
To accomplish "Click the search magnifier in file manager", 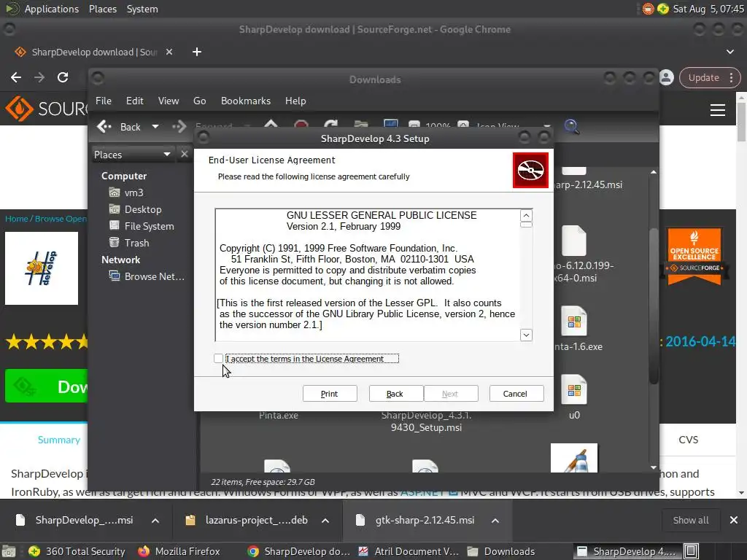I will (x=572, y=127).
